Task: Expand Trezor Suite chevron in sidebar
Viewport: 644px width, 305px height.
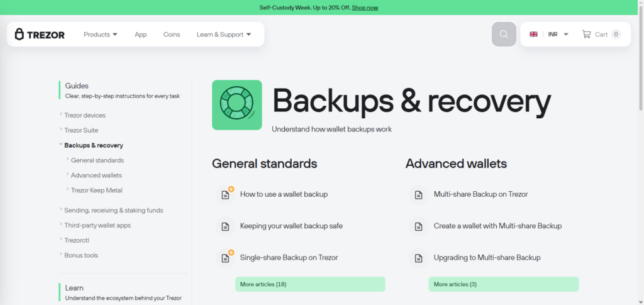Action: tap(61, 130)
